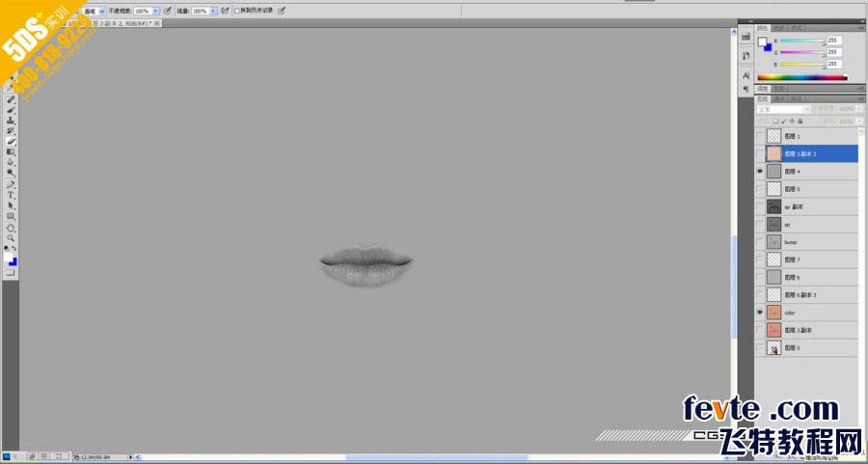
Task: Show layer 图层 3 副本 2 visibility
Action: [x=760, y=153]
